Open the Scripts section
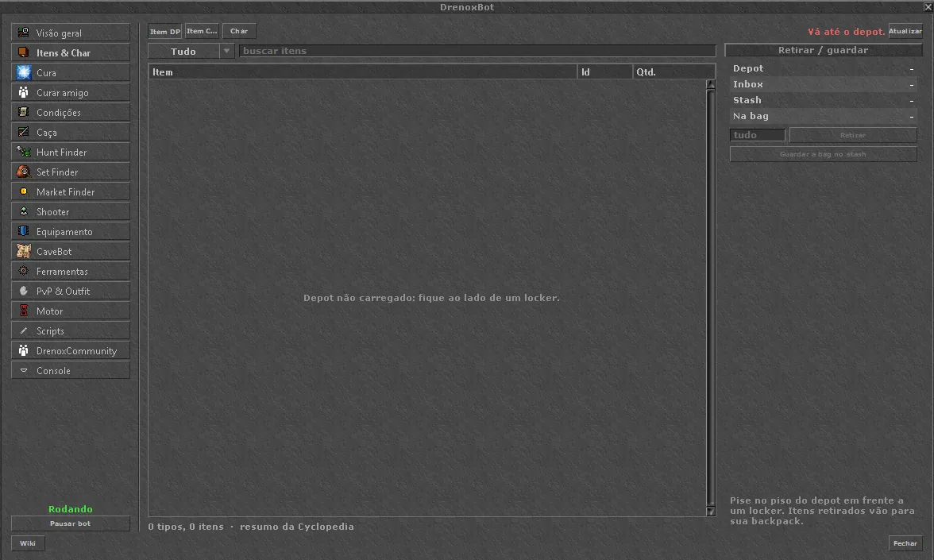Screen dimensions: 934x560 tap(70, 330)
